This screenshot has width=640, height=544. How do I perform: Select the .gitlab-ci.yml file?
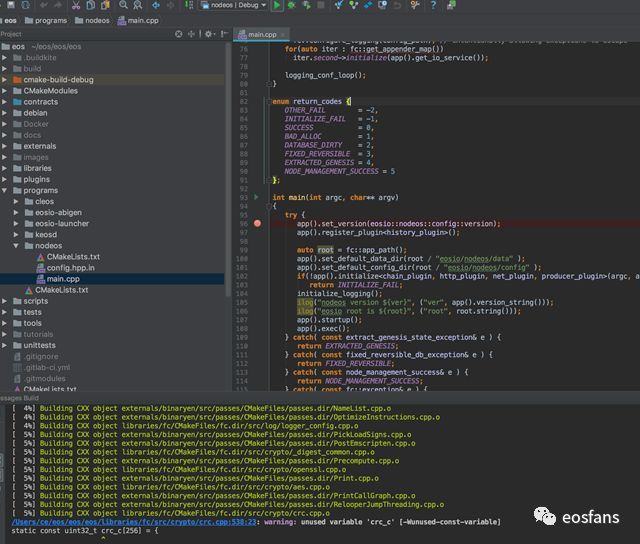pyautogui.click(x=47, y=367)
